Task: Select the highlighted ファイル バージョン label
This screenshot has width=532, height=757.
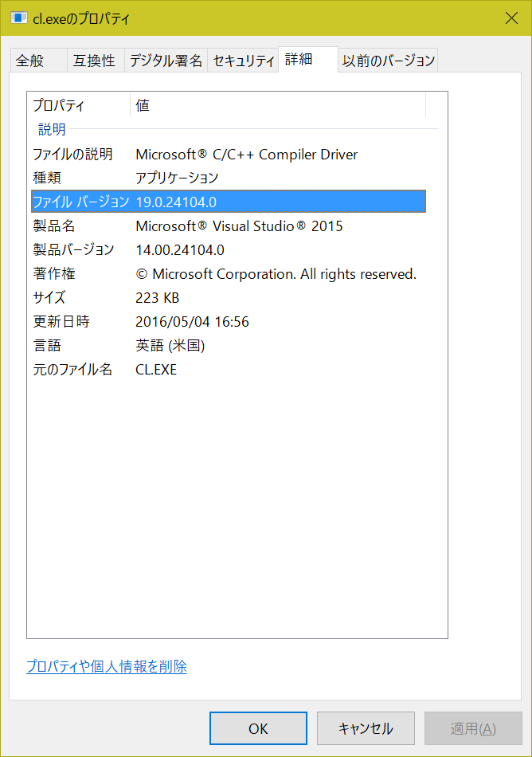Action: (x=80, y=202)
